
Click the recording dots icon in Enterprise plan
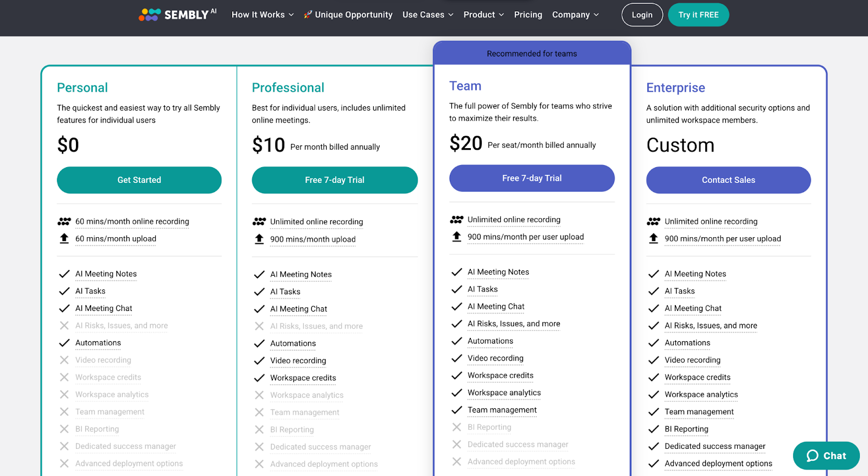pyautogui.click(x=654, y=221)
